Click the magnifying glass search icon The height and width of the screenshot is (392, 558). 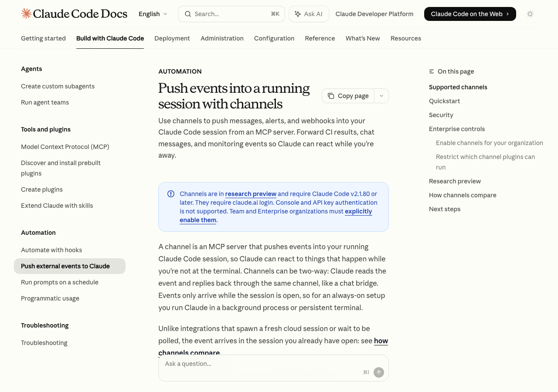(x=188, y=14)
